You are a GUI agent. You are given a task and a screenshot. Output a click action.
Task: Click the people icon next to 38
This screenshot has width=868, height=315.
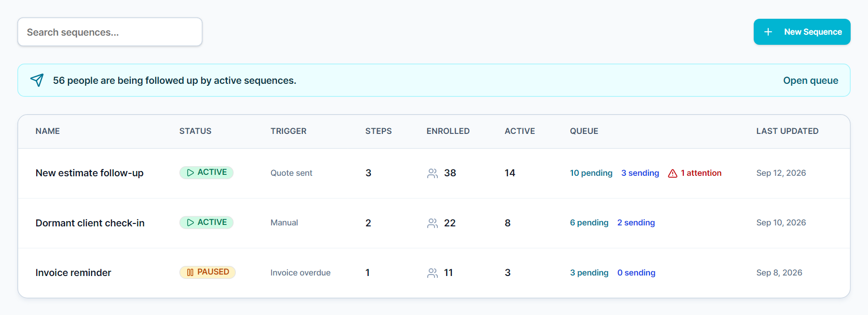(x=433, y=173)
